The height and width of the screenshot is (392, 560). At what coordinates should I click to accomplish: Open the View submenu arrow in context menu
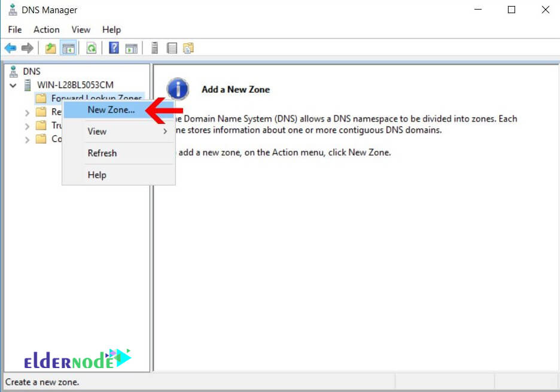165,132
